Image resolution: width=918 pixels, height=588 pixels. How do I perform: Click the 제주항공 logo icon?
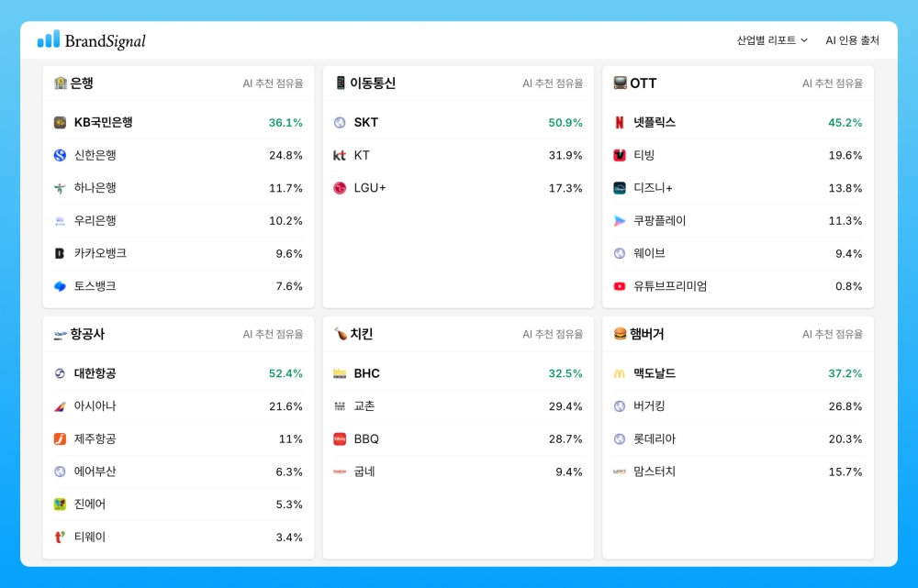[60, 439]
